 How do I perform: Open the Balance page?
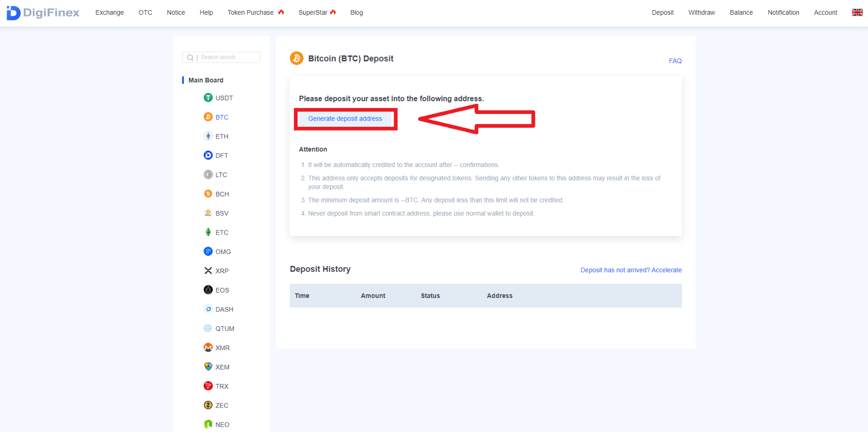point(741,13)
